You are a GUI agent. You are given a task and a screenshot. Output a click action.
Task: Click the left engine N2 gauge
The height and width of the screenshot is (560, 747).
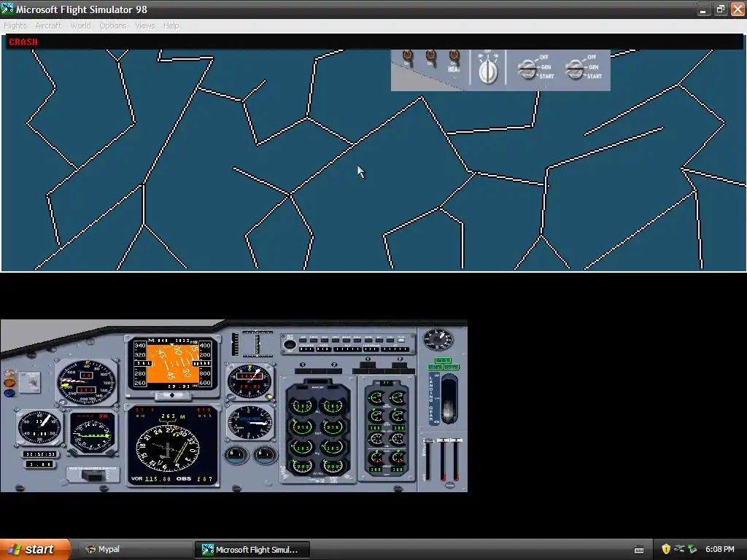[302, 447]
